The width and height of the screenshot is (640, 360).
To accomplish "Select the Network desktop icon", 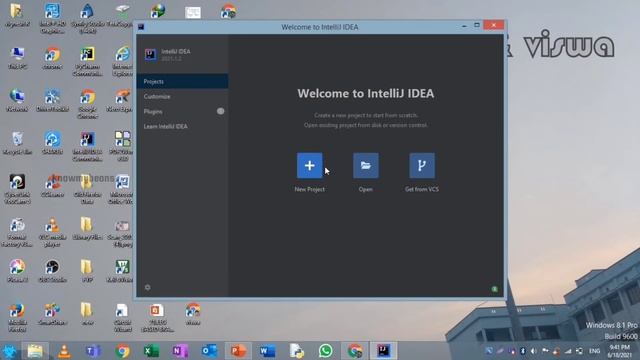I will click(x=17, y=100).
